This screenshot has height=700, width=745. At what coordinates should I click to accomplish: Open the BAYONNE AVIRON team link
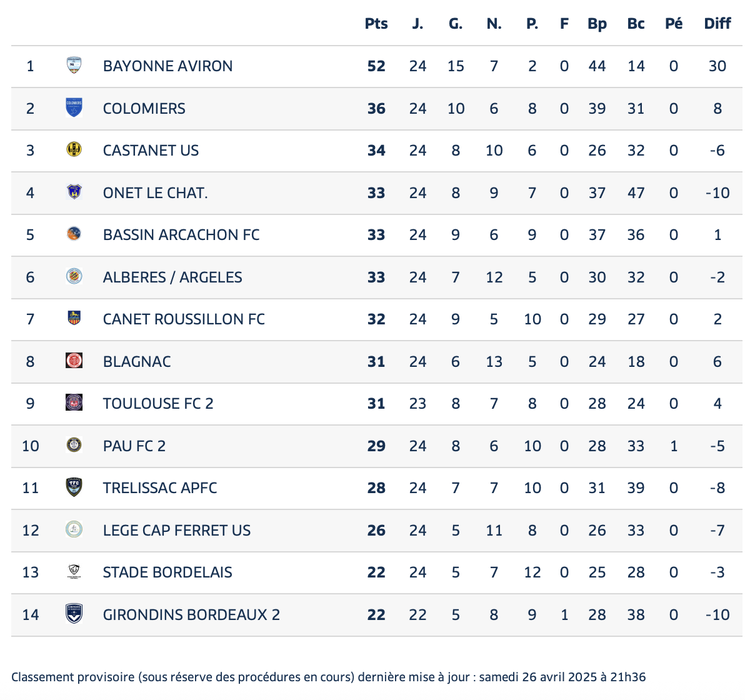coord(167,66)
